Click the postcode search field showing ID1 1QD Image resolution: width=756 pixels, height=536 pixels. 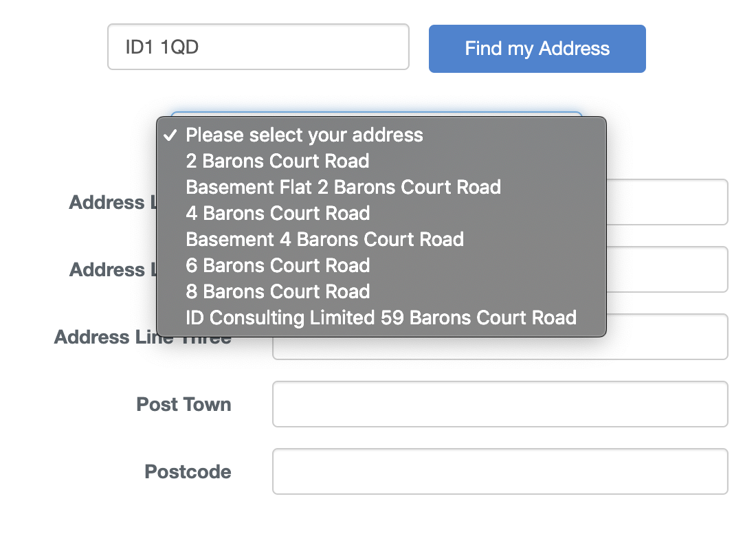258,46
